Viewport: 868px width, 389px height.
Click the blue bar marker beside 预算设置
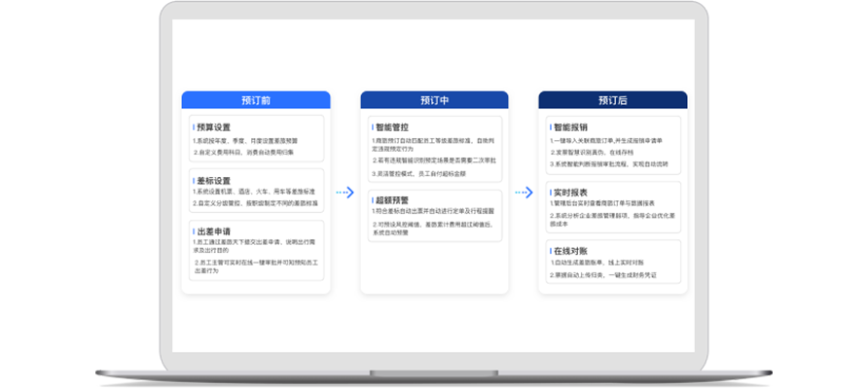click(x=193, y=127)
